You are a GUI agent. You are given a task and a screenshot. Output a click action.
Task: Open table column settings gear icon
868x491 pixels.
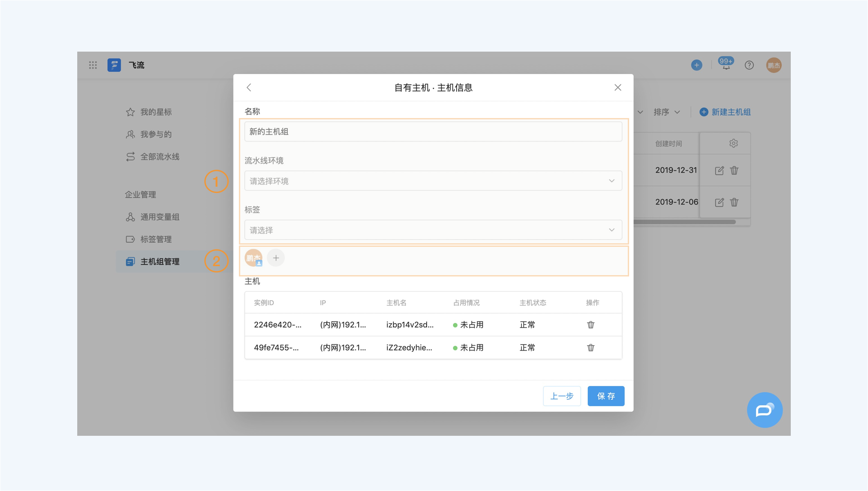click(x=733, y=143)
